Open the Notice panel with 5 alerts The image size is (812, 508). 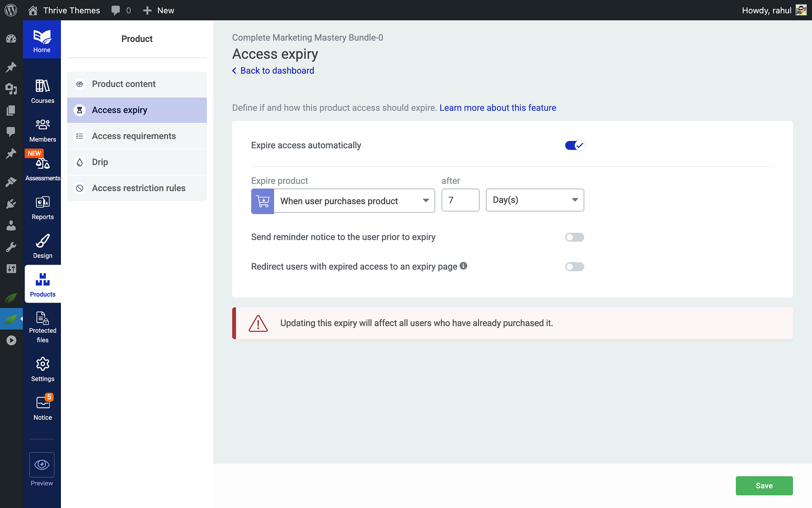tap(42, 406)
